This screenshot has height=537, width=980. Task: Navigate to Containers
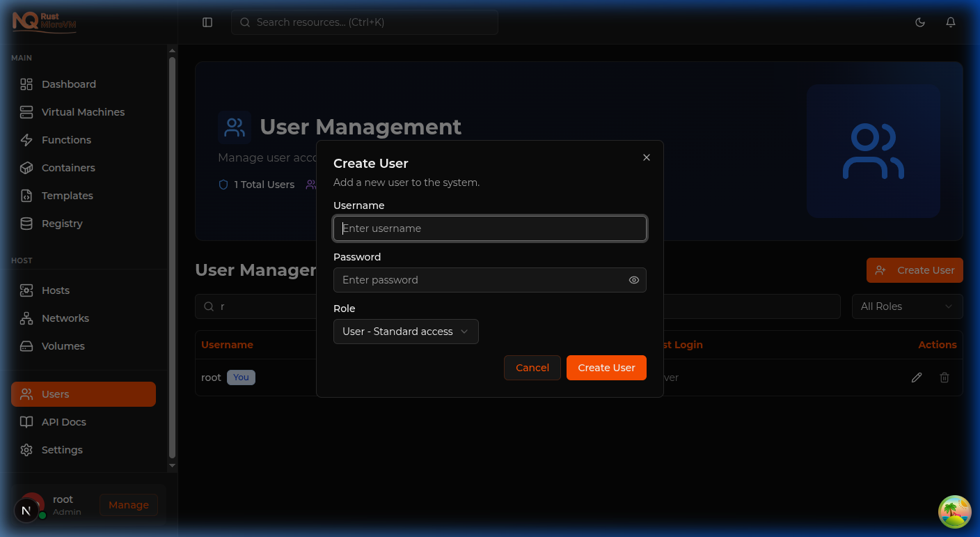[x=70, y=167]
